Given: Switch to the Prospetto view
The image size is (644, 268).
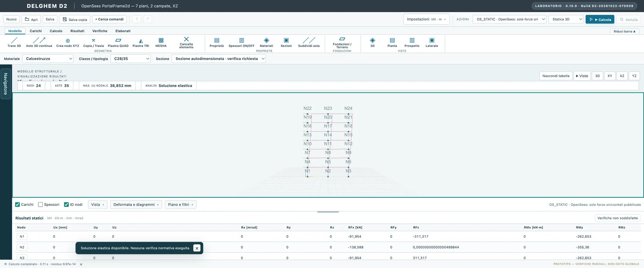Looking at the screenshot, I should coord(412,42).
